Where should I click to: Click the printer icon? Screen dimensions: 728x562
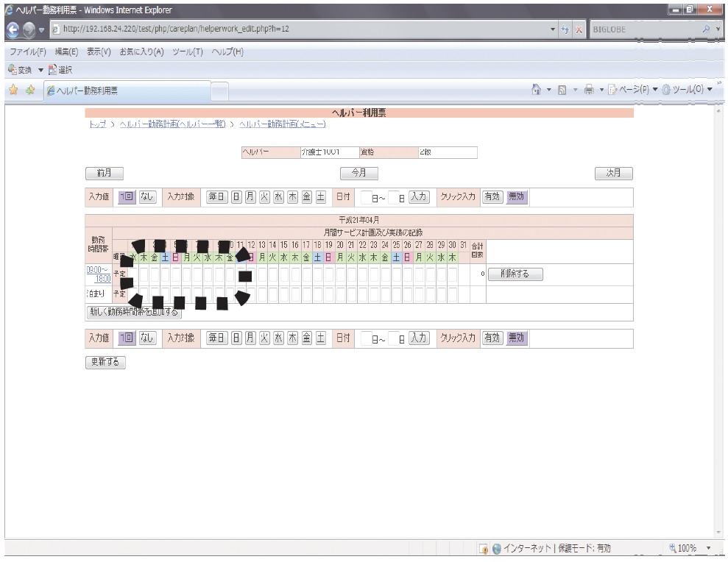[x=589, y=90]
